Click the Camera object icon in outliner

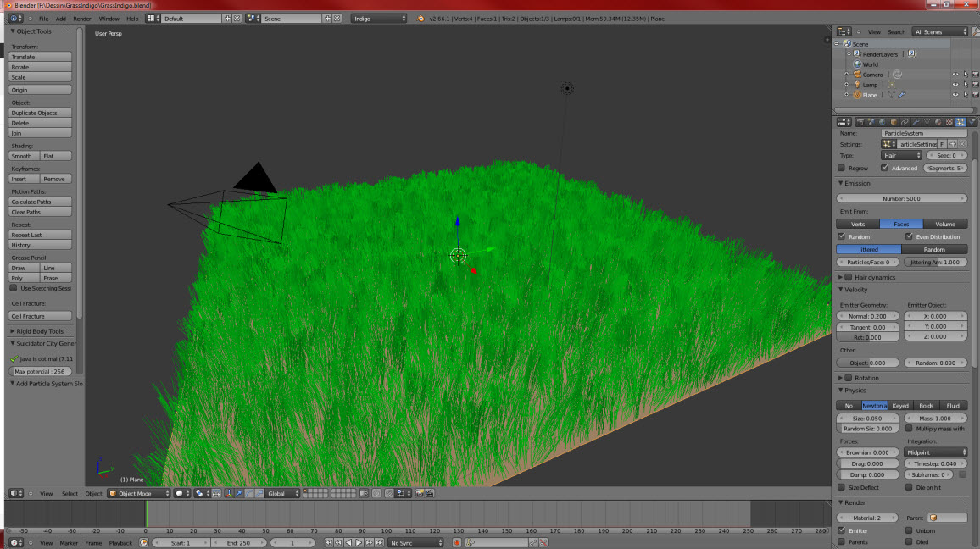pyautogui.click(x=856, y=75)
